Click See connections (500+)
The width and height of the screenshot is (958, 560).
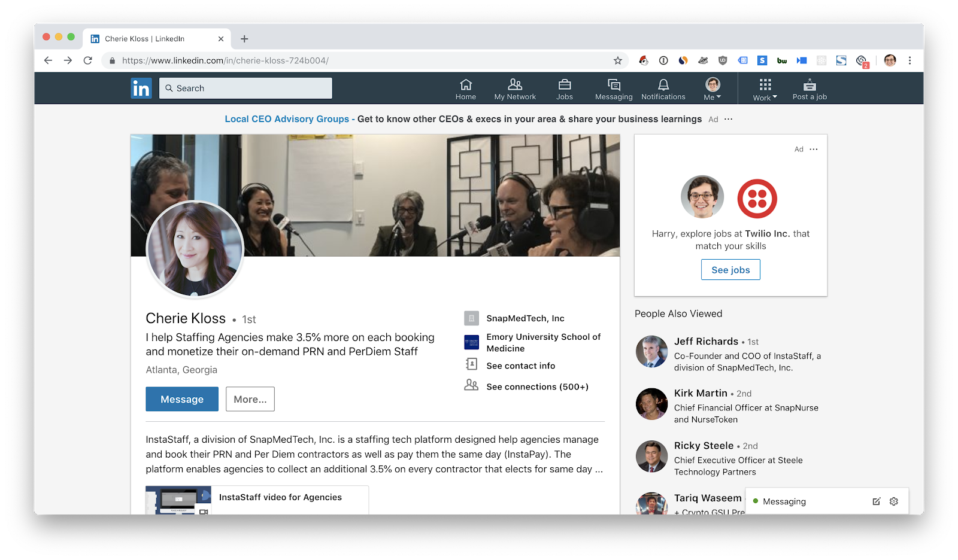[537, 386]
